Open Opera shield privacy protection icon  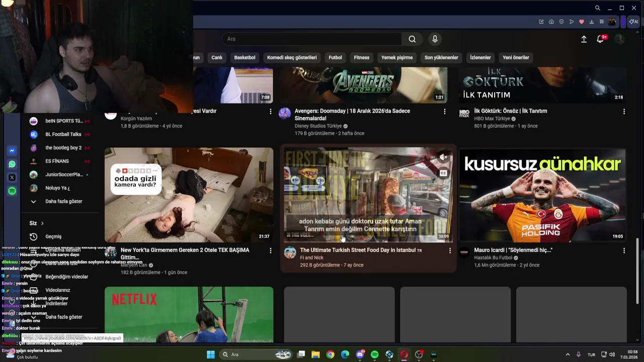click(x=561, y=22)
